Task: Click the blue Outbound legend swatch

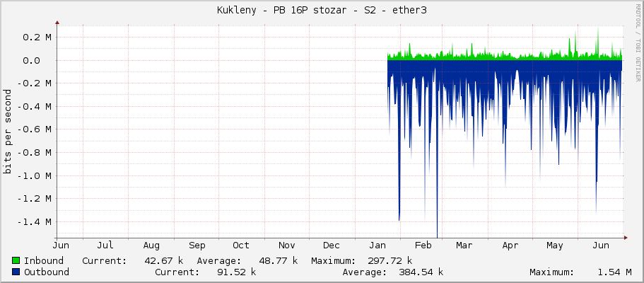Action: [16, 272]
